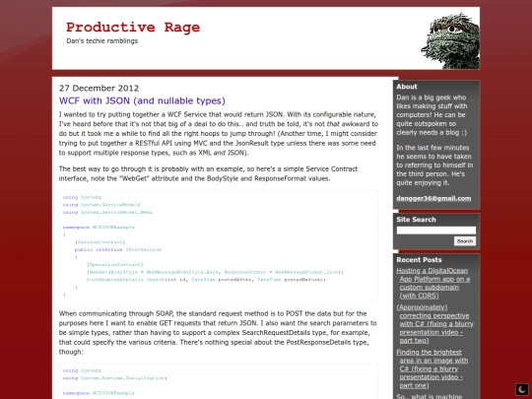Select the '27 December 2012' date text
The width and height of the screenshot is (532, 399).
coord(99,89)
